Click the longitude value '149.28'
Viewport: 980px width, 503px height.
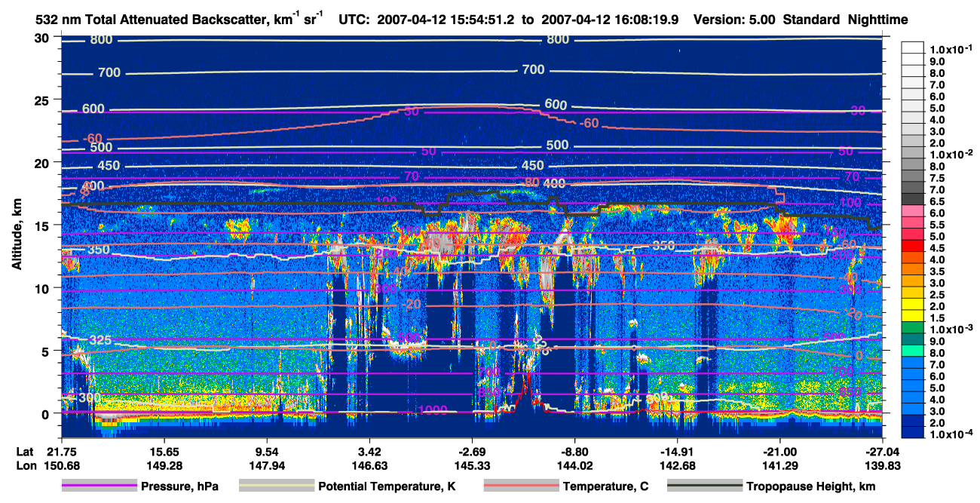point(164,466)
